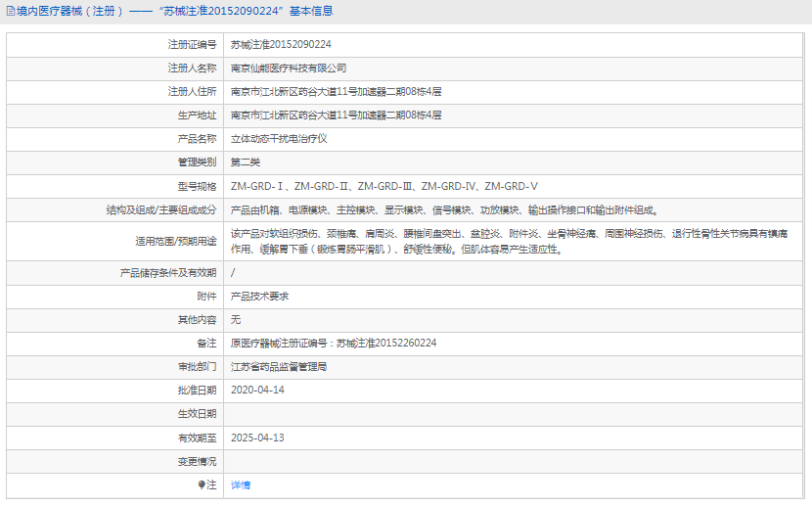
Task: Select expiry date 2025-04-13
Action: 257,438
